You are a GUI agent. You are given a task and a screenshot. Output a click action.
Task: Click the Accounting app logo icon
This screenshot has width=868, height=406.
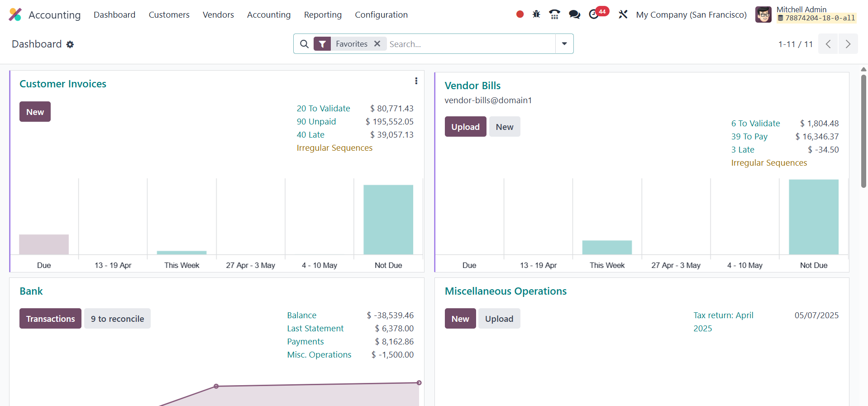pos(15,14)
